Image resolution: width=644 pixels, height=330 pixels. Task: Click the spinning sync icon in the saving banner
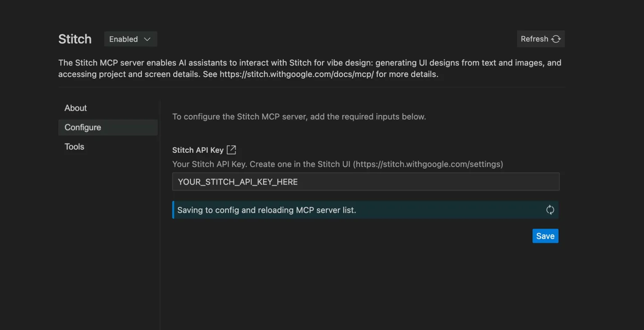click(x=550, y=210)
